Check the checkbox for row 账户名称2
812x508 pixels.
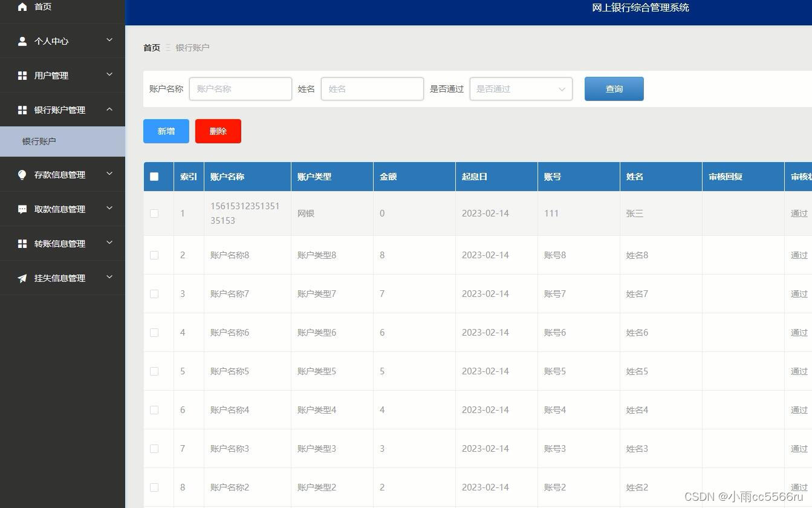154,487
